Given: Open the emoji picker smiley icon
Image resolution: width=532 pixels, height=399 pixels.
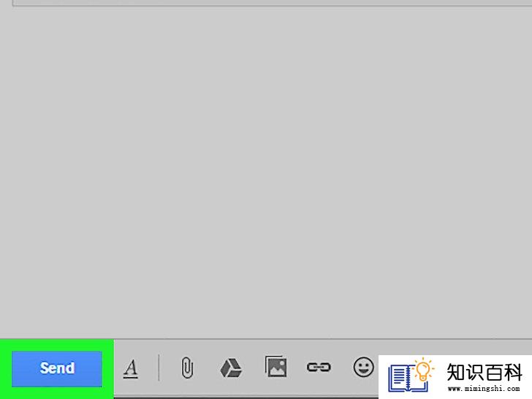Looking at the screenshot, I should (x=363, y=367).
